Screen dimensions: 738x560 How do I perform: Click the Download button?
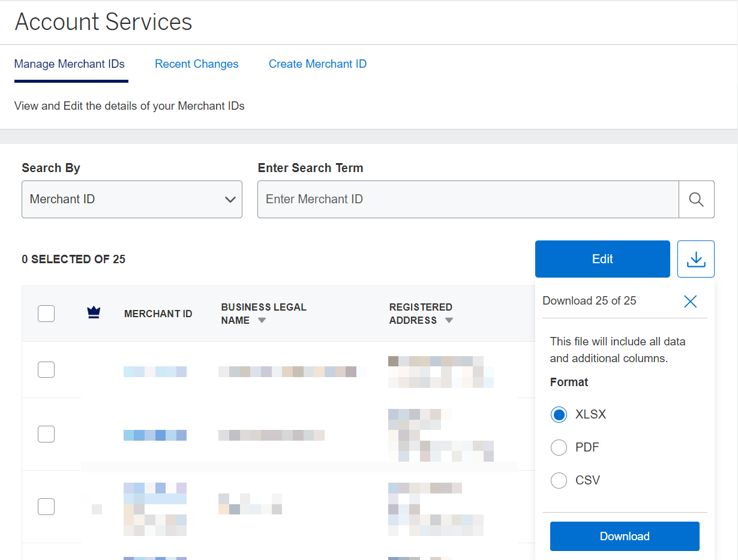(x=625, y=536)
